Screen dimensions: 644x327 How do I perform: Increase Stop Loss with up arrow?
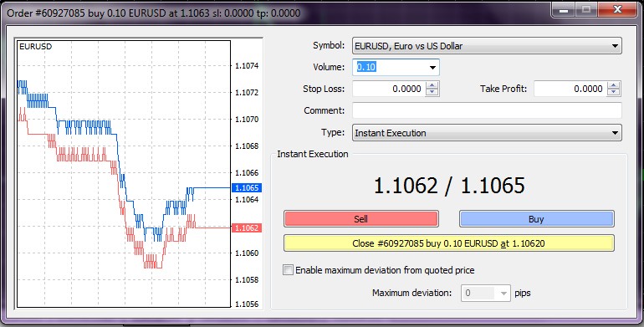coord(432,85)
